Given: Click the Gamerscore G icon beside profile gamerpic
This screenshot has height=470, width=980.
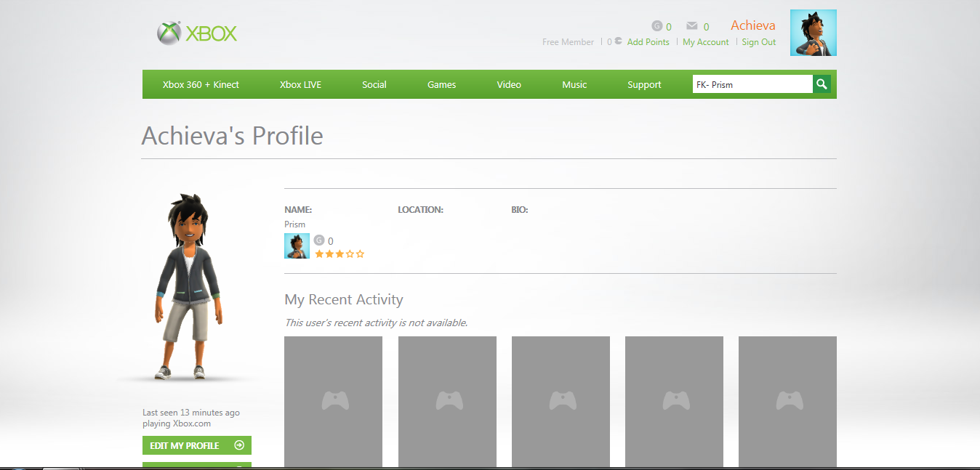Looking at the screenshot, I should (x=318, y=240).
